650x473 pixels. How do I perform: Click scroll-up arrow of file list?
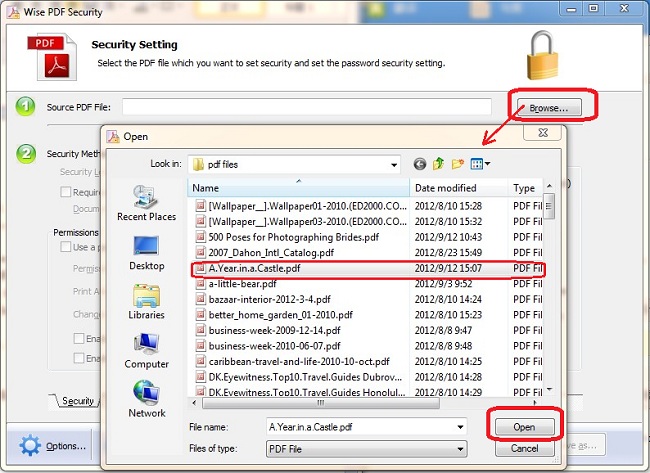549,186
